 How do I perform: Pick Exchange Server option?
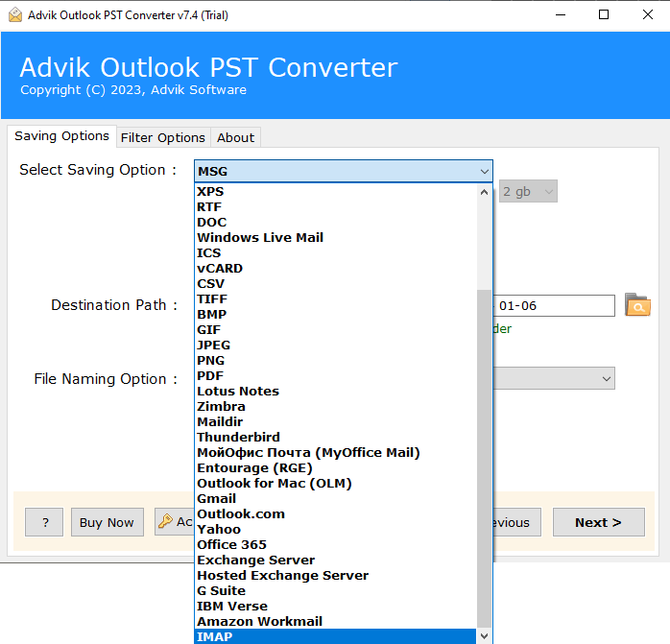pos(335,561)
